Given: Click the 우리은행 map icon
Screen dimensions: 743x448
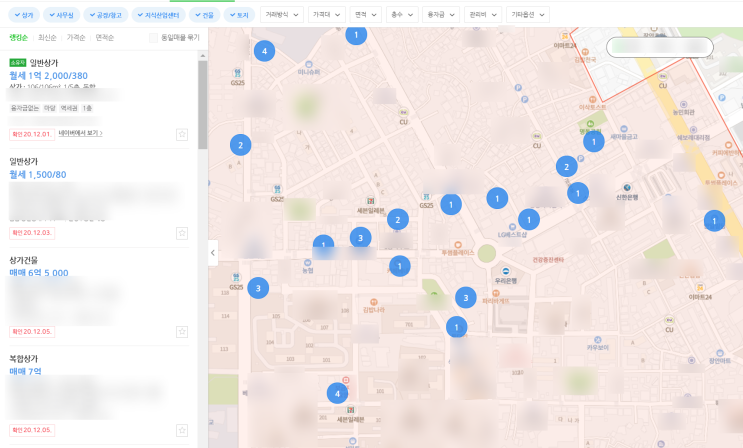Looking at the screenshot, I should (506, 271).
